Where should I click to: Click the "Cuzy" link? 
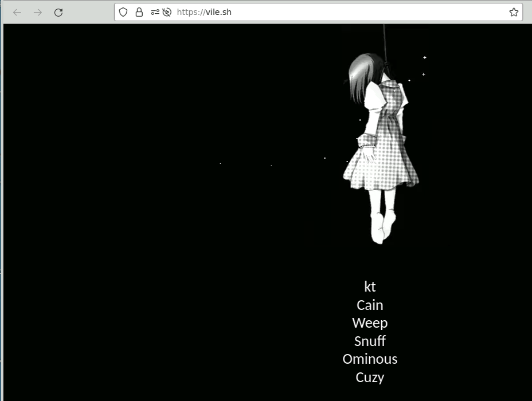pyautogui.click(x=370, y=378)
